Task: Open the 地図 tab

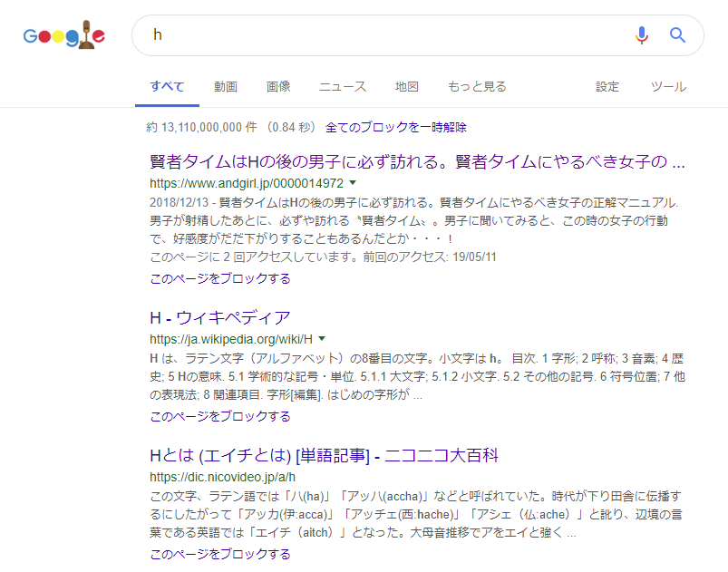Action: [407, 87]
